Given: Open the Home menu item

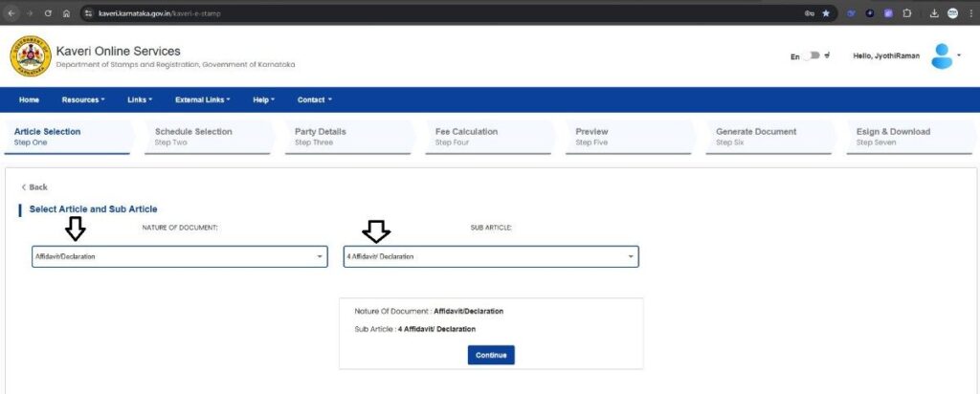Looking at the screenshot, I should pyautogui.click(x=29, y=99).
